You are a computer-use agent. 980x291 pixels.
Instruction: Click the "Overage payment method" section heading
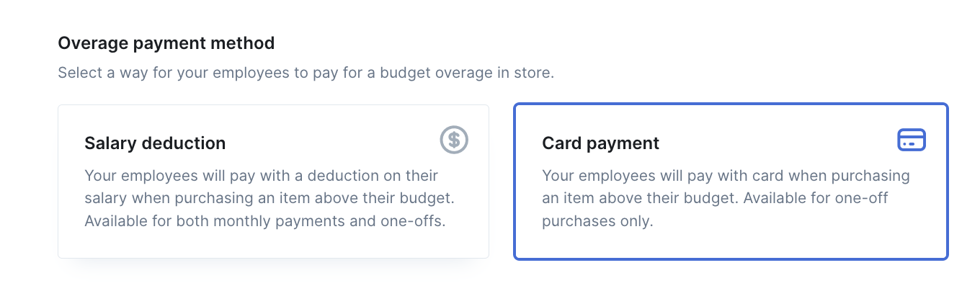[x=166, y=43]
